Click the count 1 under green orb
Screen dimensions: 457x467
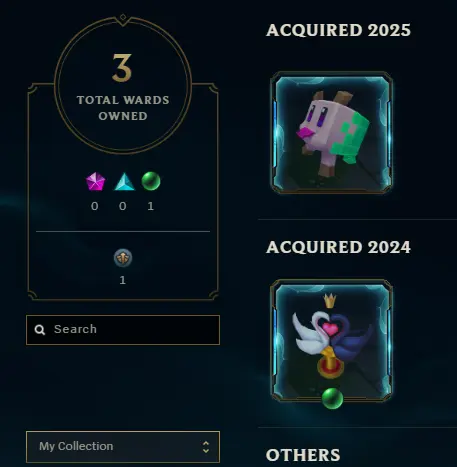(x=151, y=206)
